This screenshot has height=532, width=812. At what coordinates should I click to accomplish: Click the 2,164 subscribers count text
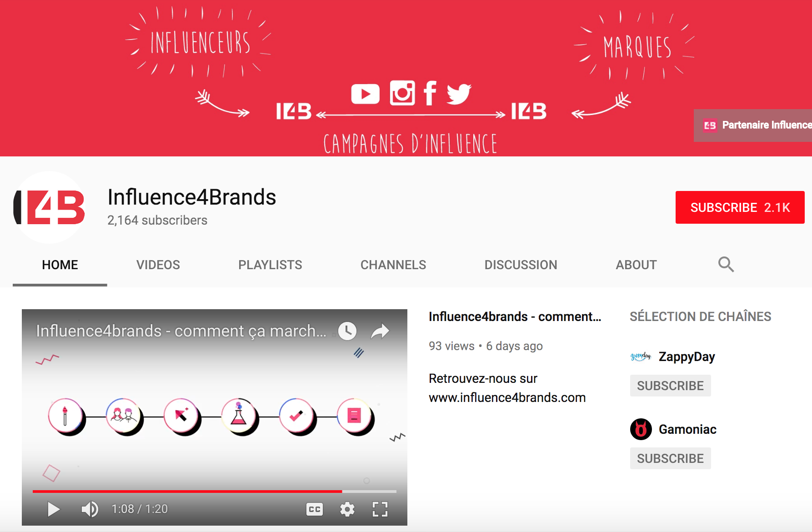coord(157,220)
